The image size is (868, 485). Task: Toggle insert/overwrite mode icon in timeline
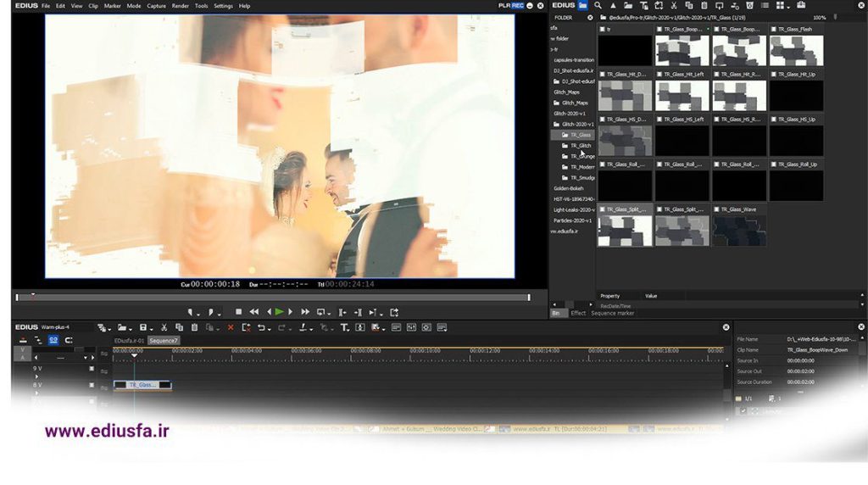(x=23, y=340)
